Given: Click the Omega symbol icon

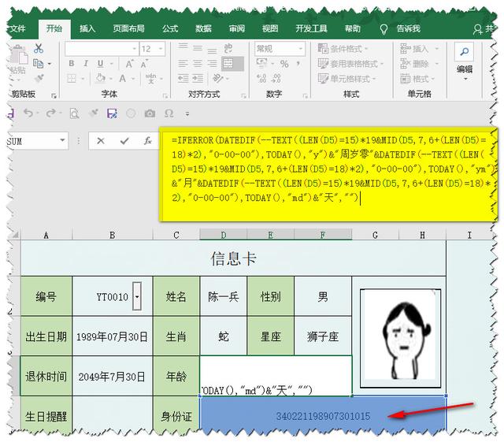Looking at the screenshot, I should pyautogui.click(x=169, y=113).
